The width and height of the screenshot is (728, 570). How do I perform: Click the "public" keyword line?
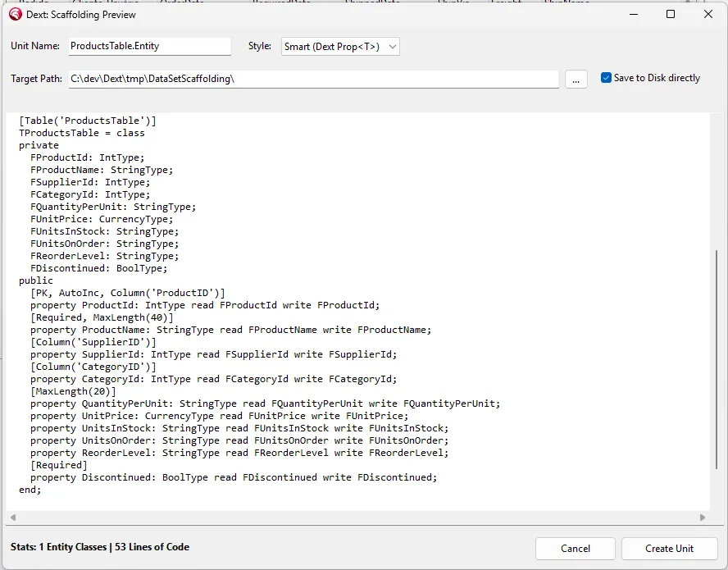tap(36, 281)
